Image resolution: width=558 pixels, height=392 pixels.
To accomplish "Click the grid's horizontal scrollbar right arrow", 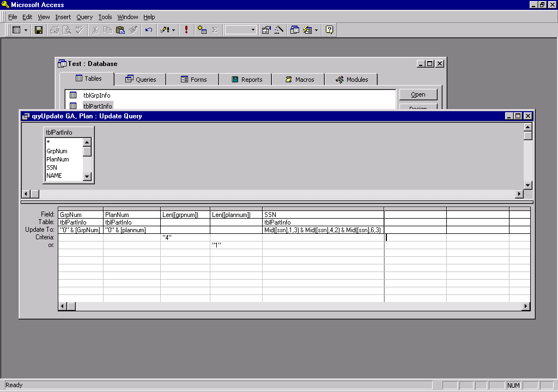I will (526, 306).
